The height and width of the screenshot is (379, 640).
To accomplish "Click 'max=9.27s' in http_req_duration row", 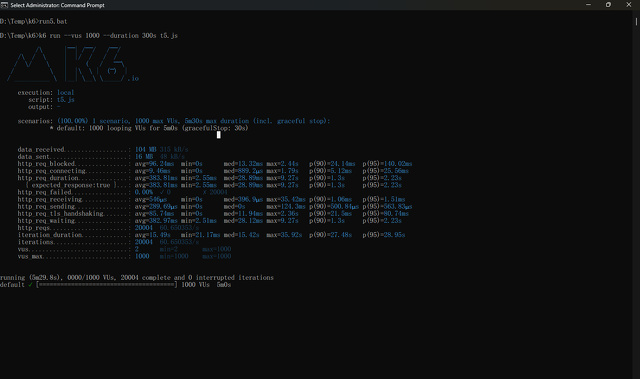I will click(282, 178).
